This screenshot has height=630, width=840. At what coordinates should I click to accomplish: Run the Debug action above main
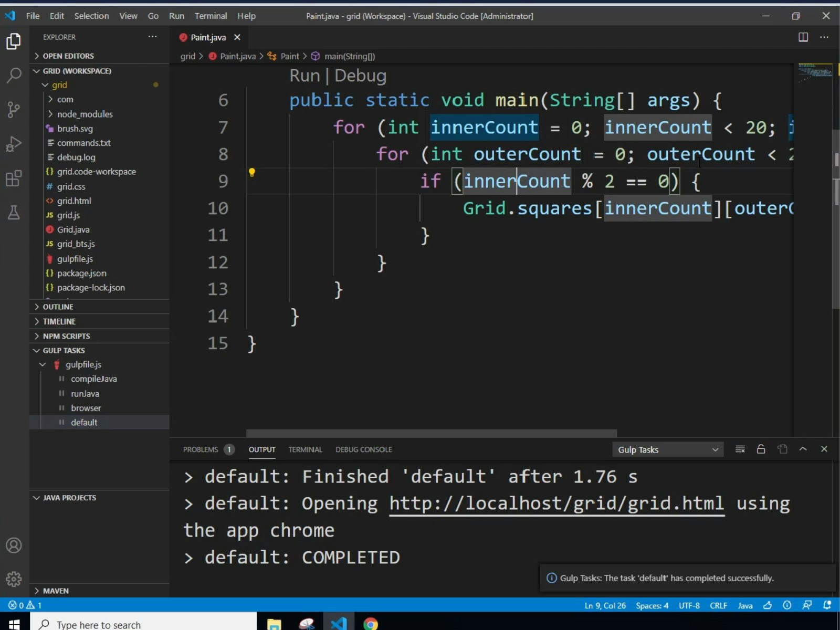(361, 76)
